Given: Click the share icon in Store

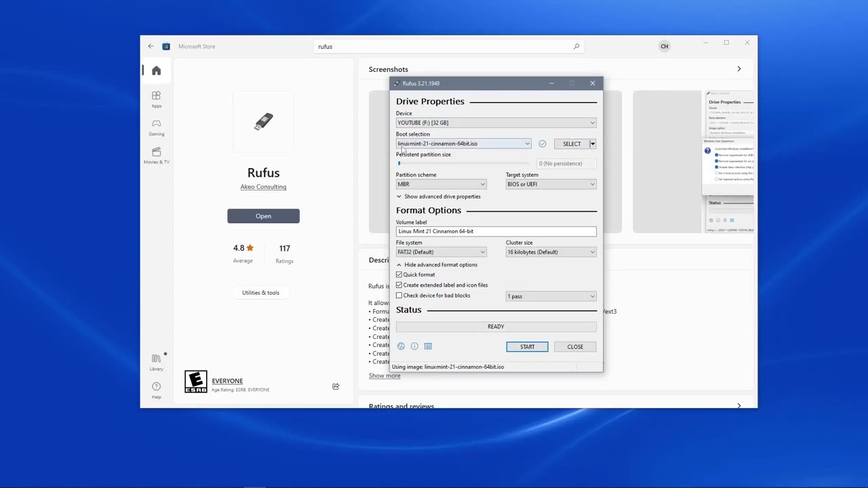Looking at the screenshot, I should pyautogui.click(x=336, y=386).
